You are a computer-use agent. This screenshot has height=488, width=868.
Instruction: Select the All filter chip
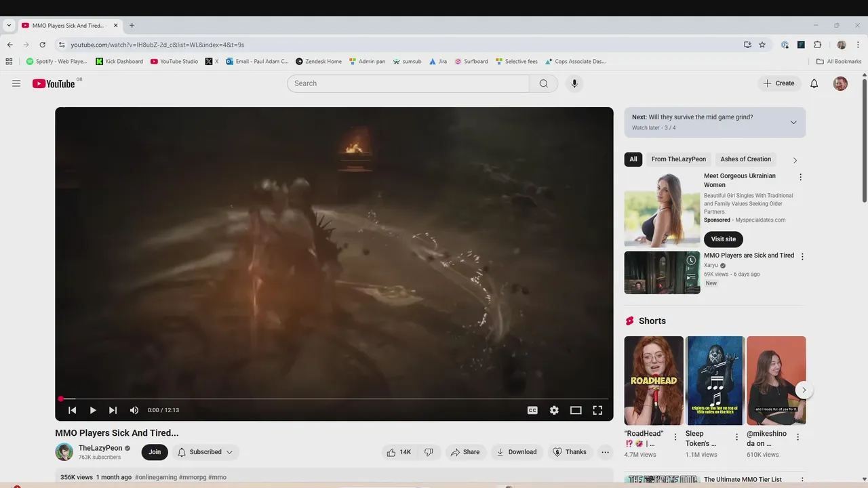[633, 159]
